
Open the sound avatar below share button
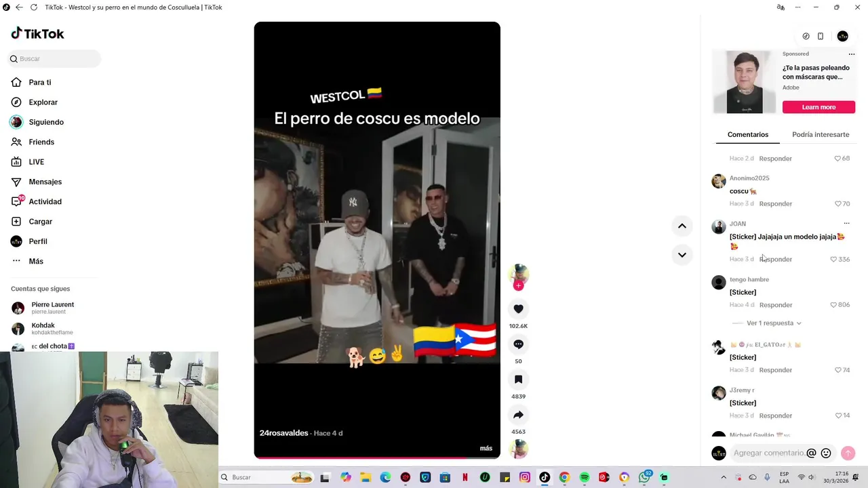(518, 449)
